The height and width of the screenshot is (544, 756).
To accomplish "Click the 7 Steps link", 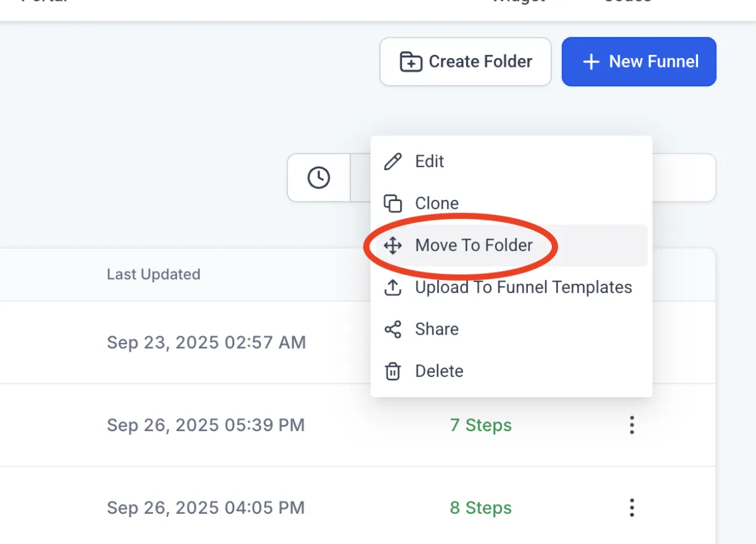I will coord(481,425).
